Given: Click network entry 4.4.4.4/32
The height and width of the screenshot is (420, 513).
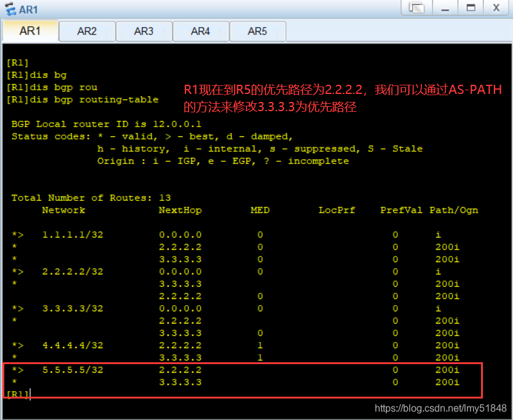Looking at the screenshot, I should 72,346.
